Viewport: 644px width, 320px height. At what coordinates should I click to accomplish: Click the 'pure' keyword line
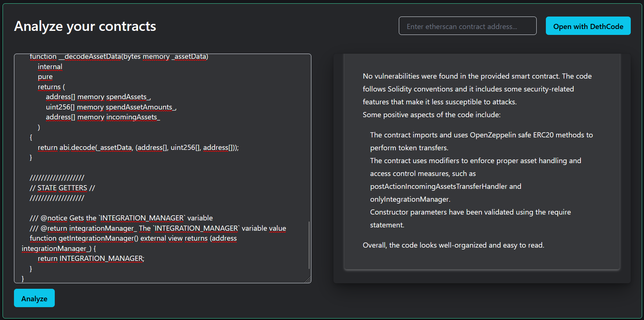(45, 76)
